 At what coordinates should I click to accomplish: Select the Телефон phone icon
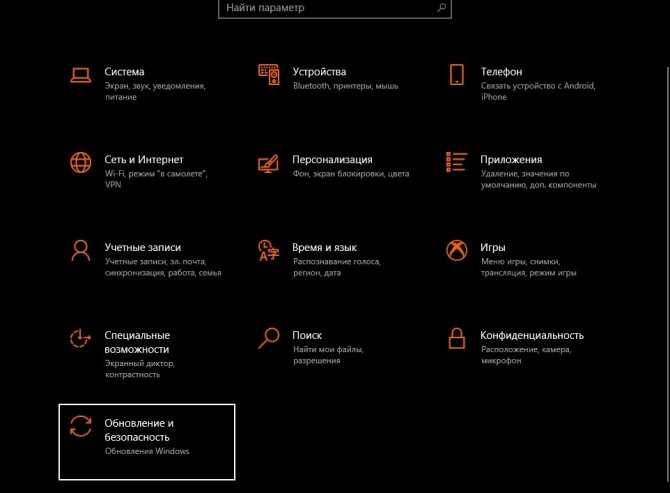(x=457, y=75)
